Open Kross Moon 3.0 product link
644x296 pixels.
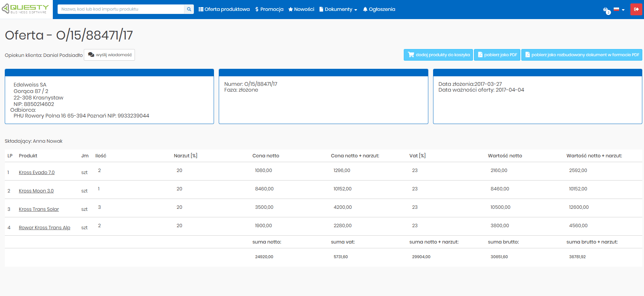click(36, 191)
